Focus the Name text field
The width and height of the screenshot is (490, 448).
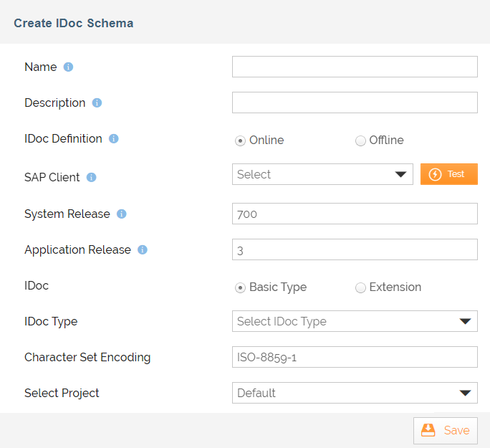(355, 67)
